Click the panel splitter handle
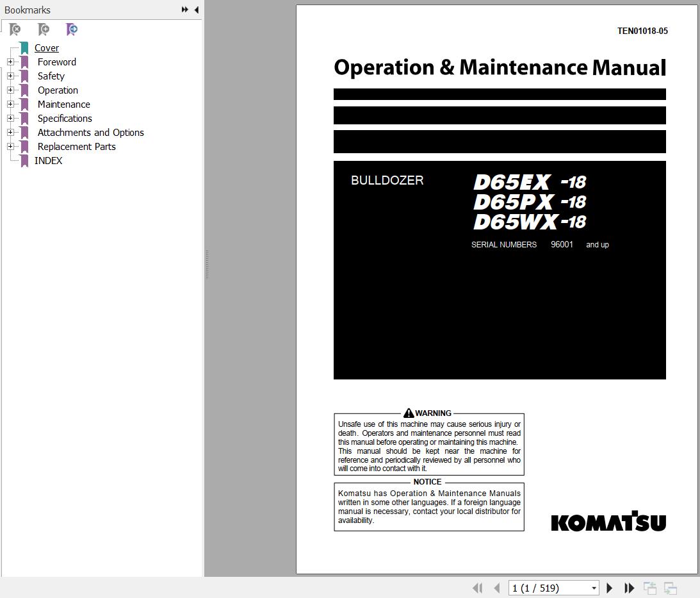Screen dimensions: 700x598 207,265
